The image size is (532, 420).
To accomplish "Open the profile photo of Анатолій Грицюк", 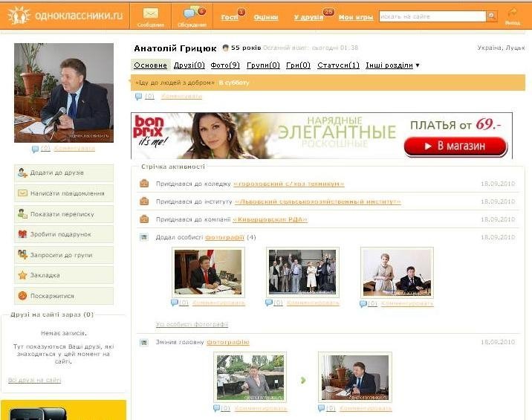I will [x=63, y=91].
